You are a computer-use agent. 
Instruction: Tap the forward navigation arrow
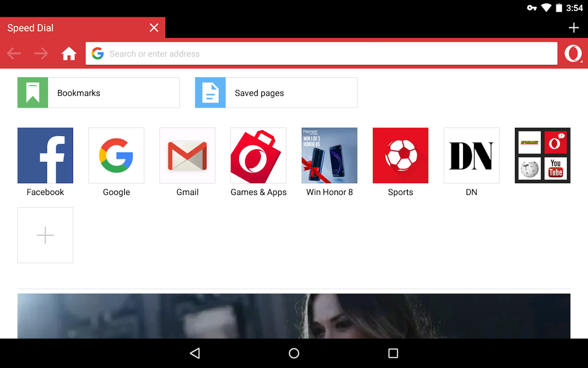(x=41, y=54)
